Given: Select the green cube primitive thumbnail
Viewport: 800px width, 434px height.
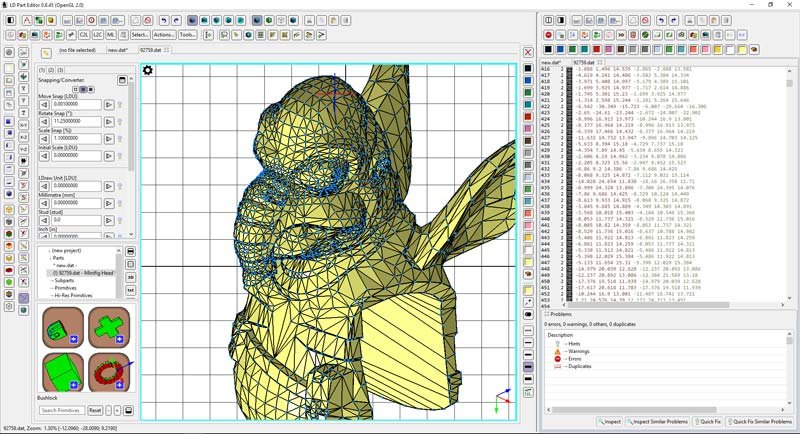Looking at the screenshot, I should (x=62, y=370).
